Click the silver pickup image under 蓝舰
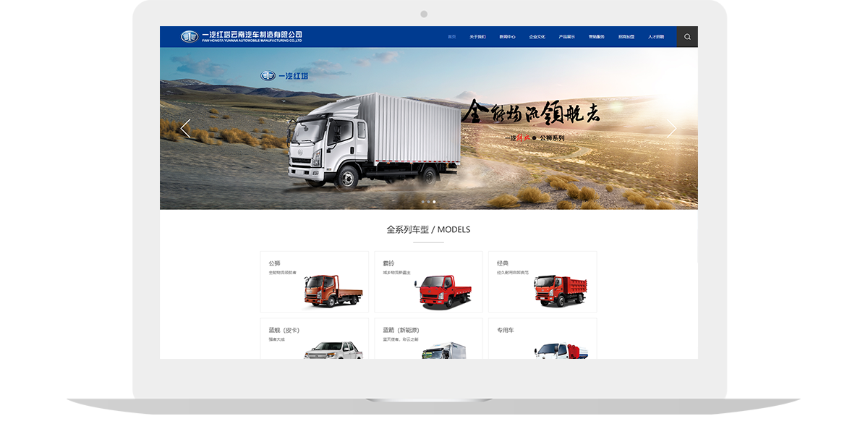This screenshot has height=437, width=868. tap(333, 350)
